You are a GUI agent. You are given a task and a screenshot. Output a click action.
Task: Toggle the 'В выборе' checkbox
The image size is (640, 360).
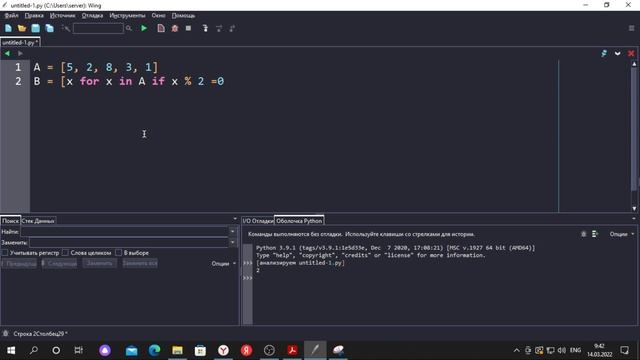coord(118,253)
